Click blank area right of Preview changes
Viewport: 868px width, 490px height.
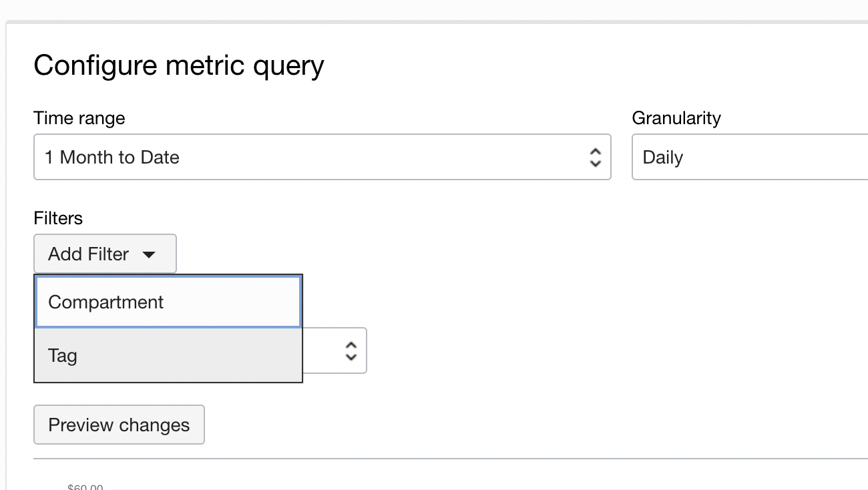point(467,425)
